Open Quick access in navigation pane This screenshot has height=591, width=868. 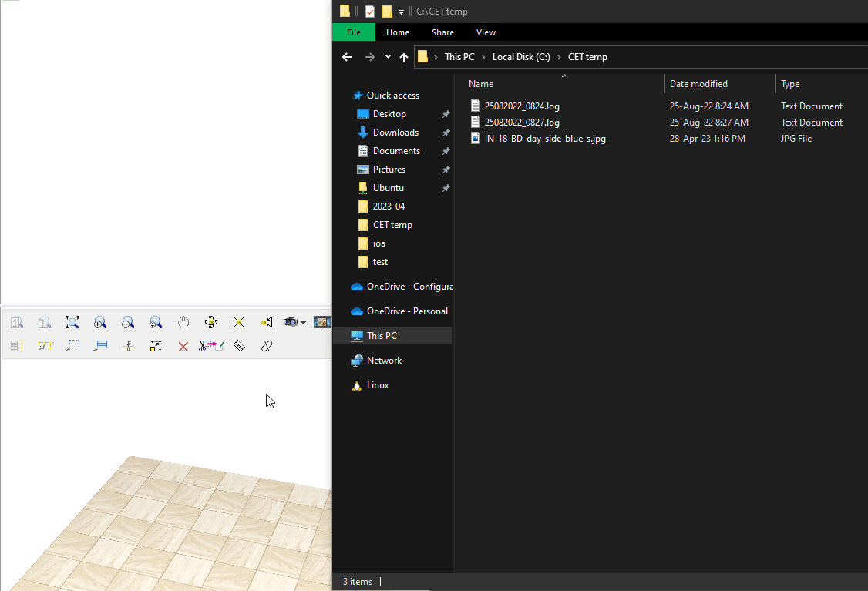[393, 96]
